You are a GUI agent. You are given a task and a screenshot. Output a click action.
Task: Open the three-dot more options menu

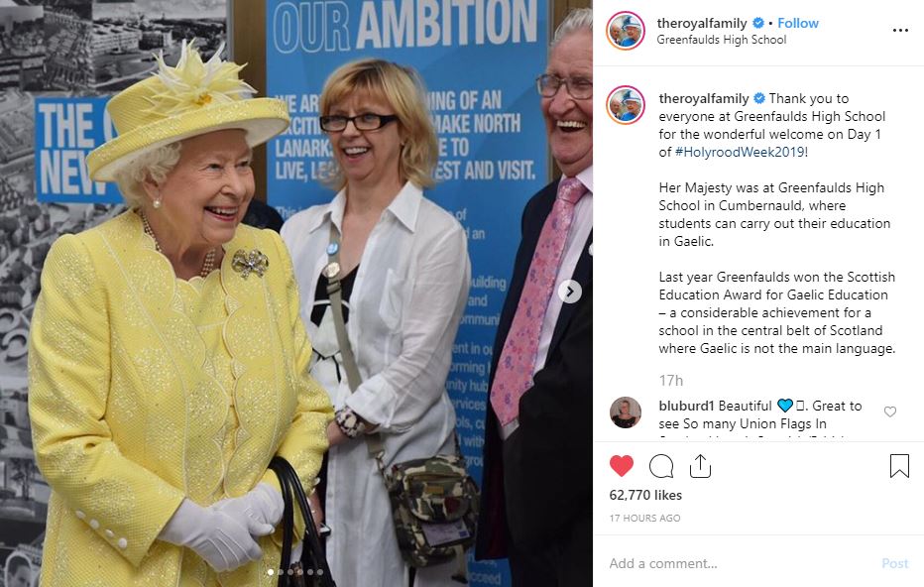tap(900, 31)
